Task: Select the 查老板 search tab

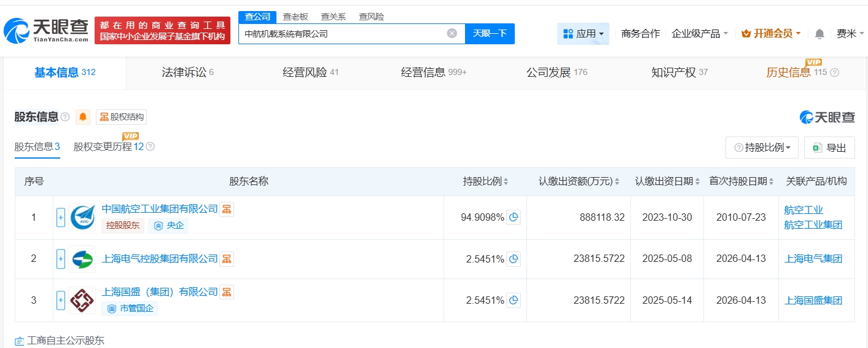Action: [x=295, y=17]
